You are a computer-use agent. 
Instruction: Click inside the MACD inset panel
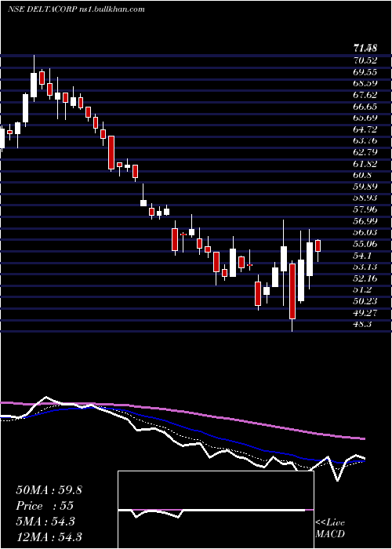pyautogui.click(x=216, y=510)
